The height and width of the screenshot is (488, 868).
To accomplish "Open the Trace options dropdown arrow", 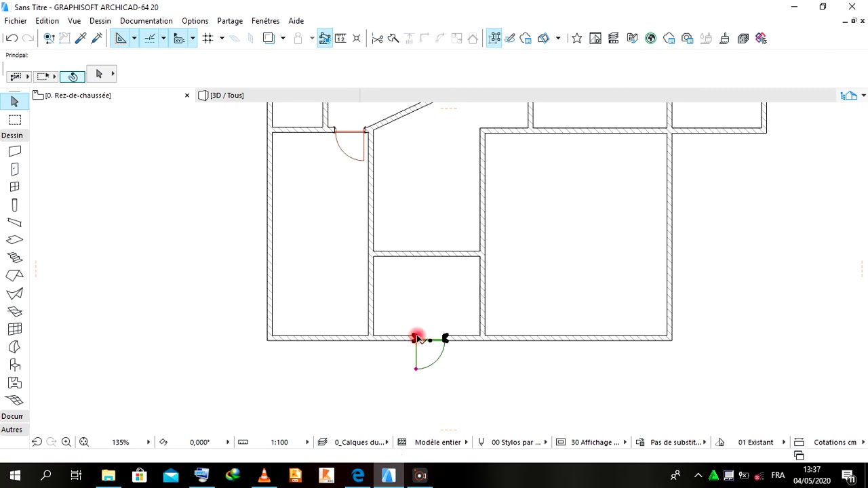I will (283, 39).
